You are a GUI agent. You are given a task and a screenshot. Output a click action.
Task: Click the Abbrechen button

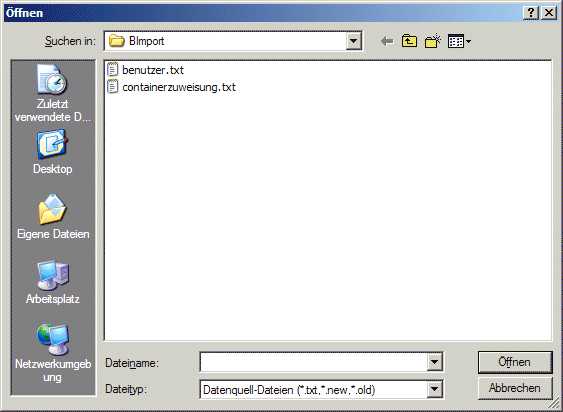(x=515, y=388)
